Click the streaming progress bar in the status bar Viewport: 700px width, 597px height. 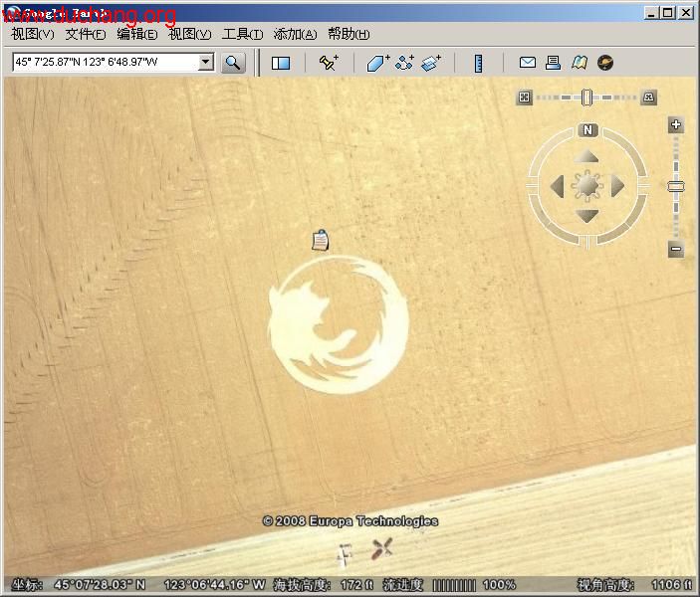[454, 584]
